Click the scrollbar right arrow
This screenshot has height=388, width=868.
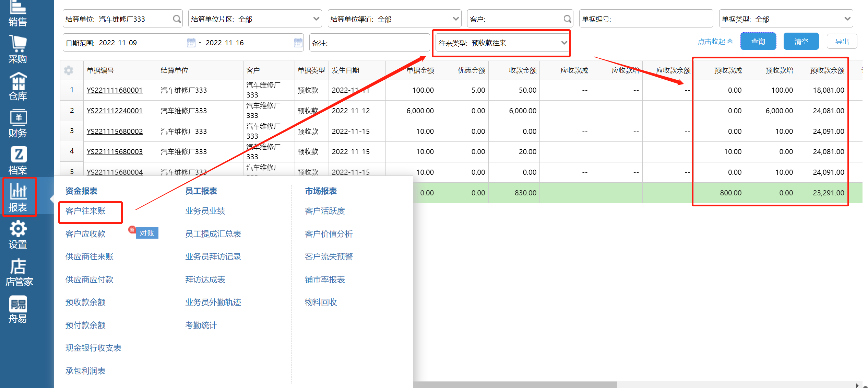pyautogui.click(x=857, y=385)
